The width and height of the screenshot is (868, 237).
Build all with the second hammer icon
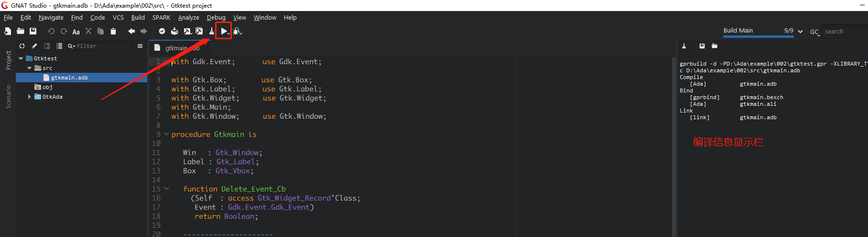[x=199, y=31]
